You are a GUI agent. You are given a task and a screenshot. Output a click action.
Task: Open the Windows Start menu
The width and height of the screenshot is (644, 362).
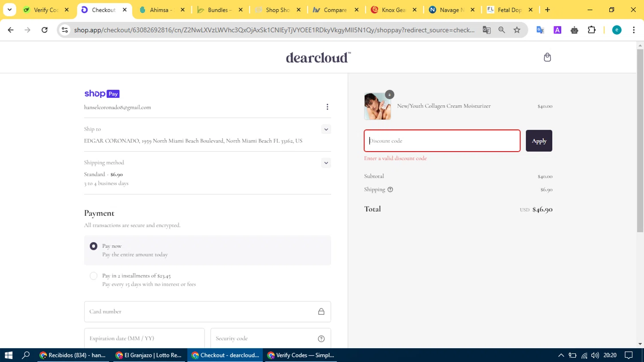9,355
